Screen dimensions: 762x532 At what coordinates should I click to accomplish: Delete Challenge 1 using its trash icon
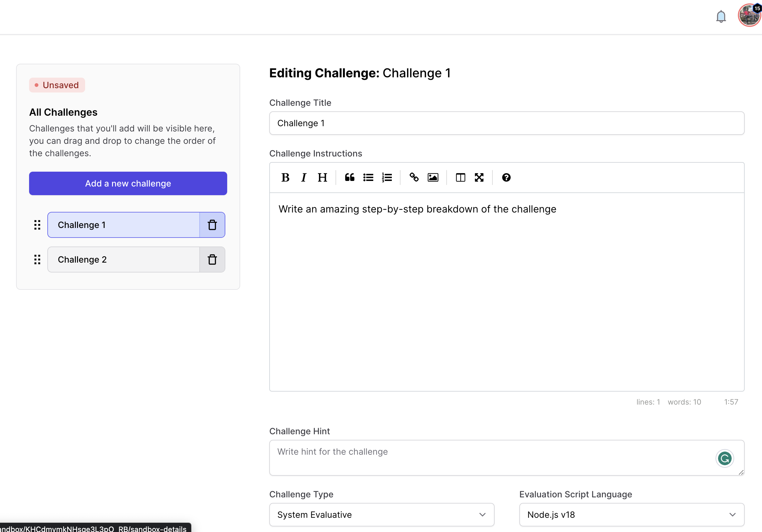(212, 225)
